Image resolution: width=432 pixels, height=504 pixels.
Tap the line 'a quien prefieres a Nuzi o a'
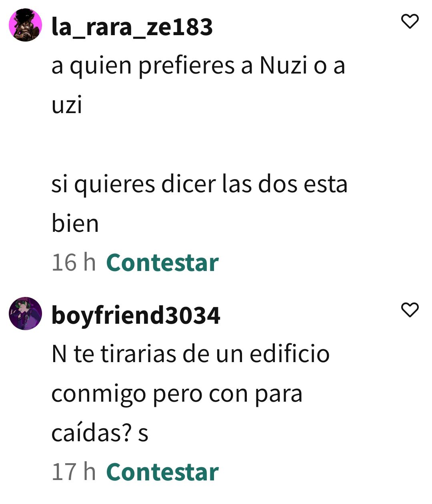click(x=198, y=66)
